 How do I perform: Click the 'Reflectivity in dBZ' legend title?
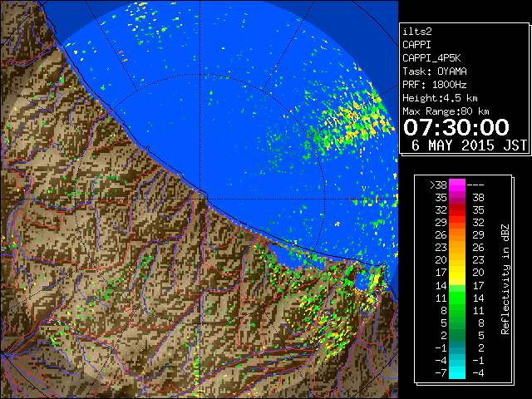click(505, 279)
